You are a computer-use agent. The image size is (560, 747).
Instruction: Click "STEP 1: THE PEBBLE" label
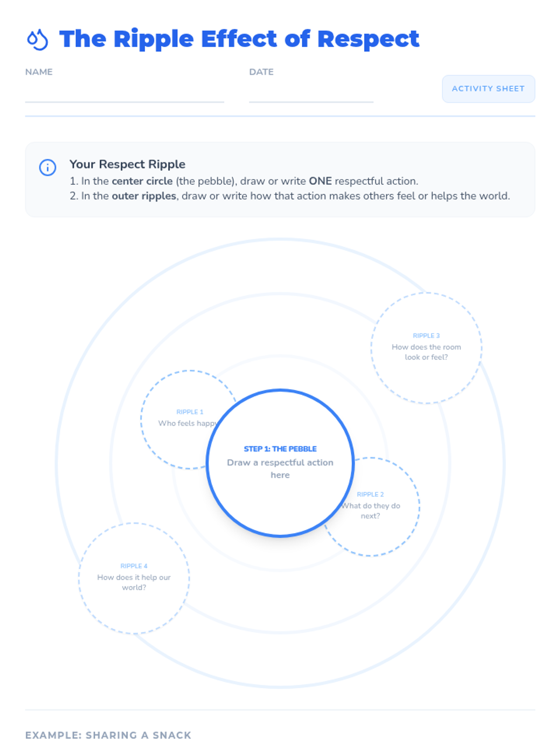(280, 449)
